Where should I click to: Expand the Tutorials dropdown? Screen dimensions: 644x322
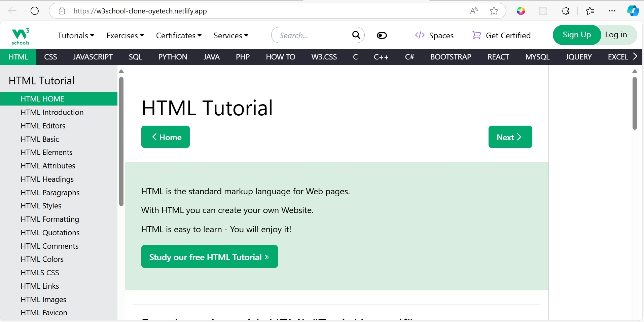click(76, 35)
